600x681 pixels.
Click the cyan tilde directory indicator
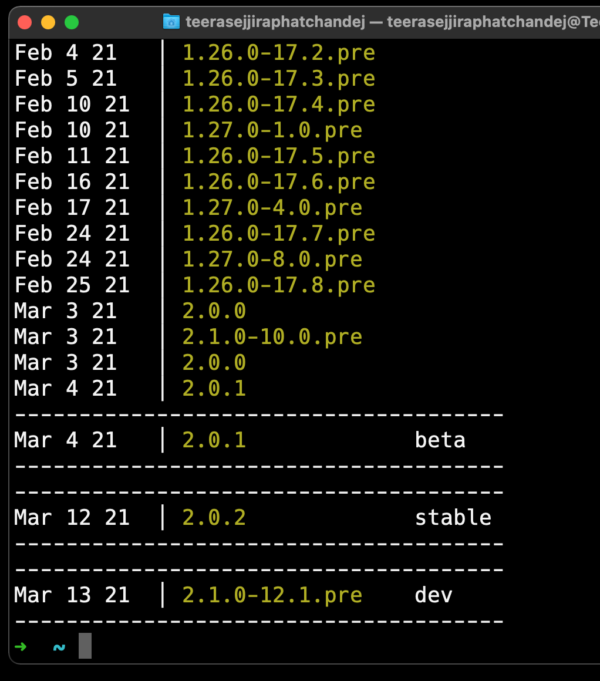[59, 648]
